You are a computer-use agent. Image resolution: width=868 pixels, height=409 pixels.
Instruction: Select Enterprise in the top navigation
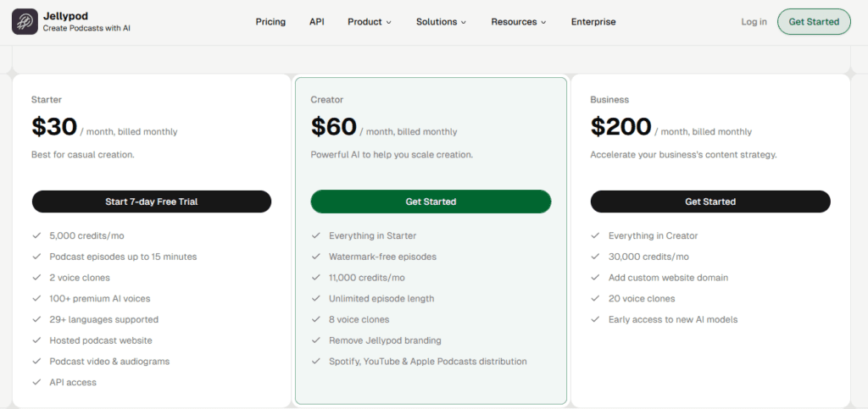(593, 22)
